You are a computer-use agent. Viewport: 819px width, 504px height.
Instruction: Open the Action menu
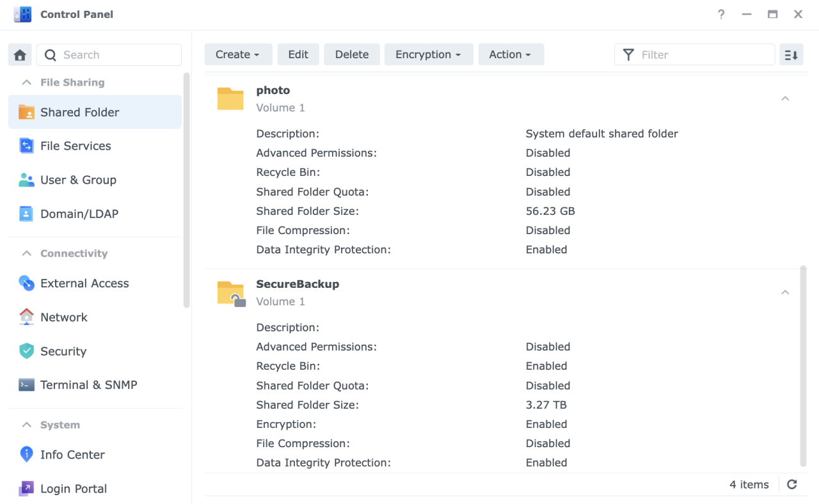tap(511, 54)
